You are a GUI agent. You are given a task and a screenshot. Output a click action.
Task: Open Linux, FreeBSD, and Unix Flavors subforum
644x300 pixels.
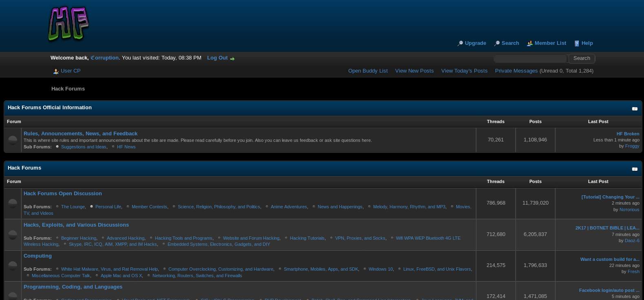click(x=437, y=269)
